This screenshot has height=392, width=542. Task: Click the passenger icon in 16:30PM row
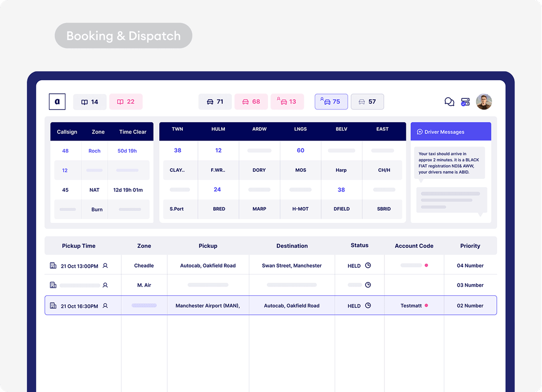pos(105,306)
